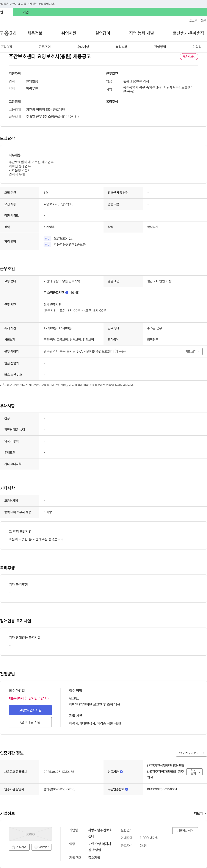Jump to the 전형방법 section tab
207x868 pixels.
pyautogui.click(x=160, y=47)
